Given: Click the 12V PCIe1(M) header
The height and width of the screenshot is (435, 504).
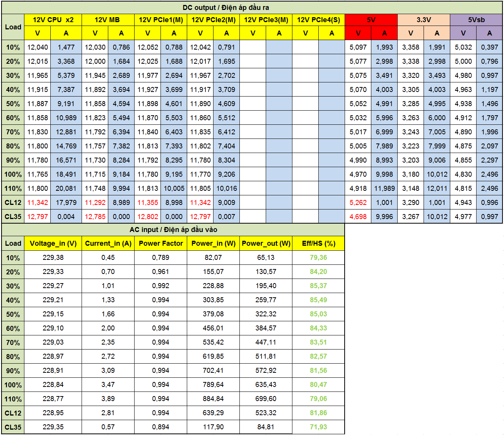Looking at the screenshot, I should (161, 20).
